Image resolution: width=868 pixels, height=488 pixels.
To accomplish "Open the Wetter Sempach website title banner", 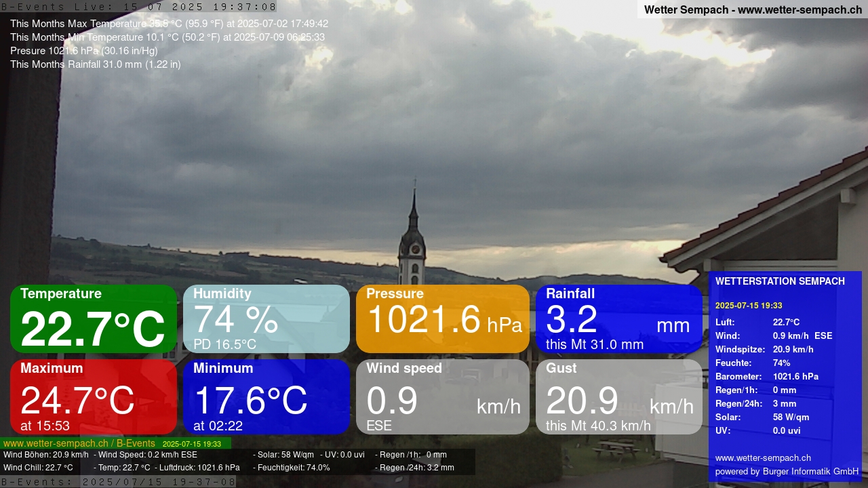I will [x=753, y=9].
